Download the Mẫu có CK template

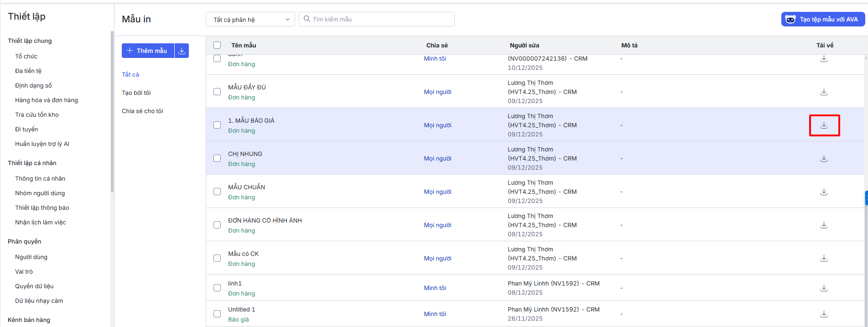[824, 259]
